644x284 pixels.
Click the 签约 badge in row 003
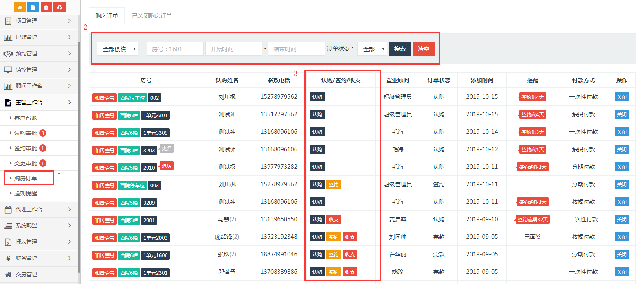pyautogui.click(x=334, y=185)
